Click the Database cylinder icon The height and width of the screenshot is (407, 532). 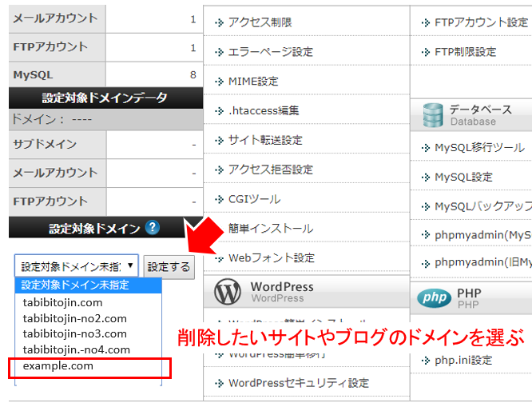point(434,115)
